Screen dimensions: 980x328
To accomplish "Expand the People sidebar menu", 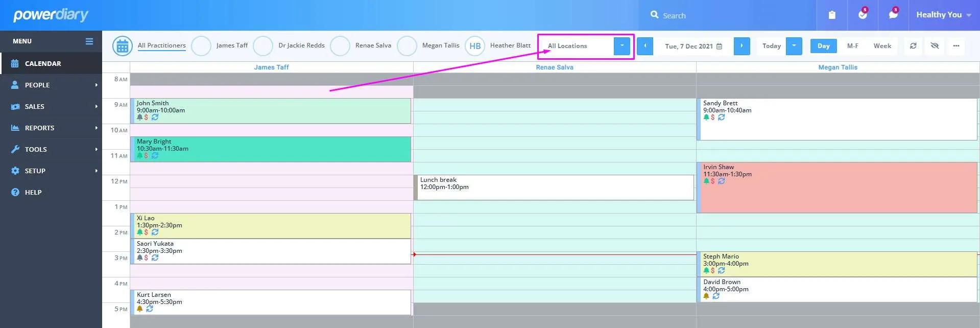I will coord(51,85).
